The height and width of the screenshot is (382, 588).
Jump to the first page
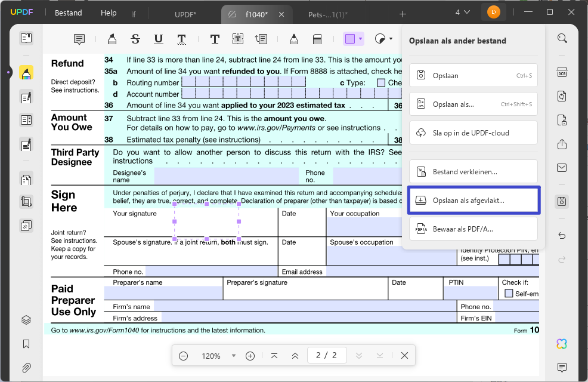(x=274, y=356)
